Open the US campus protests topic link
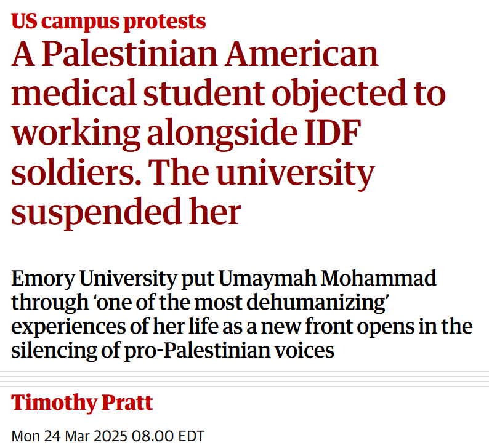489x448 pixels. click(x=108, y=22)
